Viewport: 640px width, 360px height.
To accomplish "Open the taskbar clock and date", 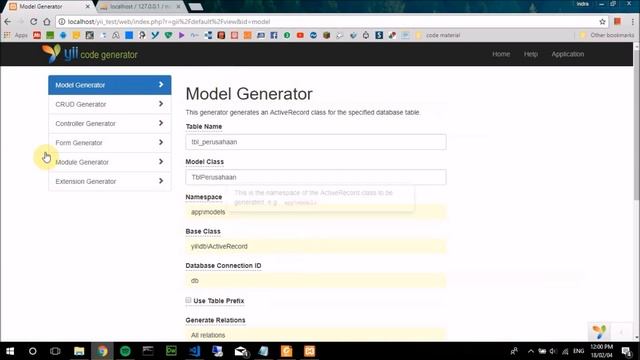I will click(602, 351).
